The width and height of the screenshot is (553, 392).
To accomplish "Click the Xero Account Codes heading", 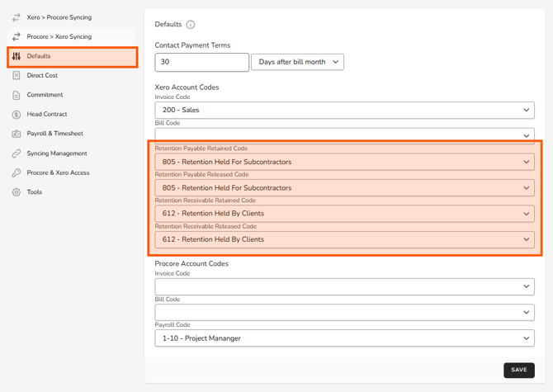I will point(187,87).
